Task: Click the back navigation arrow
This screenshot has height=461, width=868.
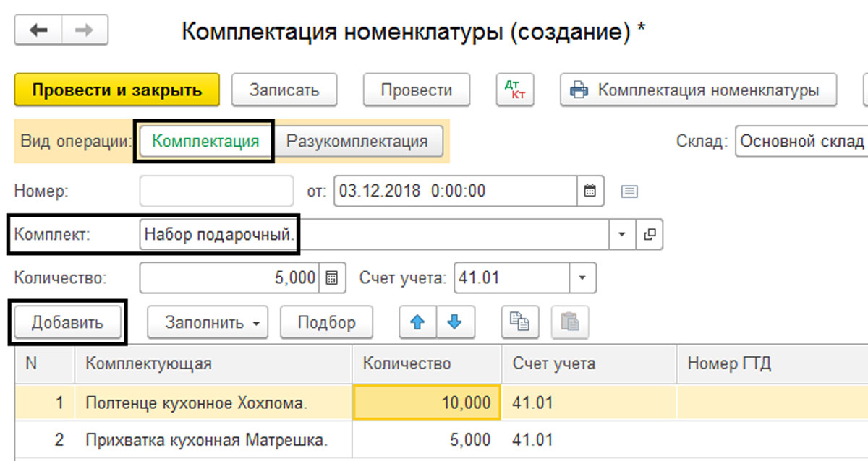Action: point(38,30)
